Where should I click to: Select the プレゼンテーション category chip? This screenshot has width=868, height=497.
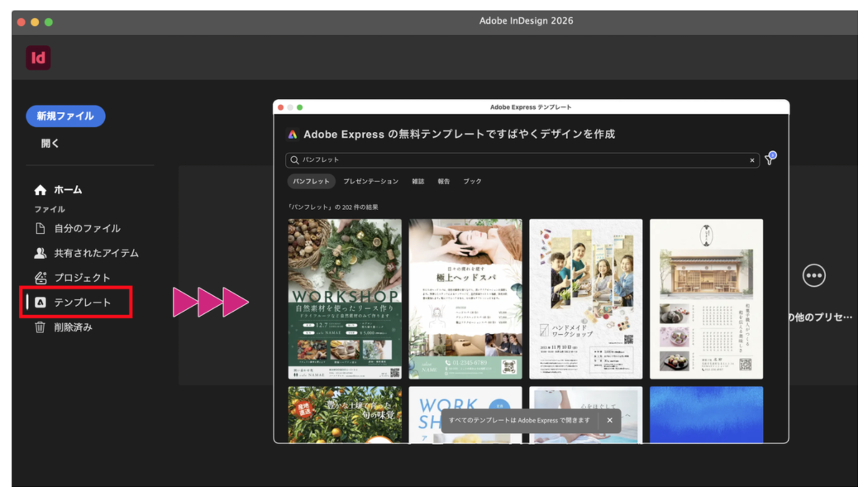[x=370, y=181]
